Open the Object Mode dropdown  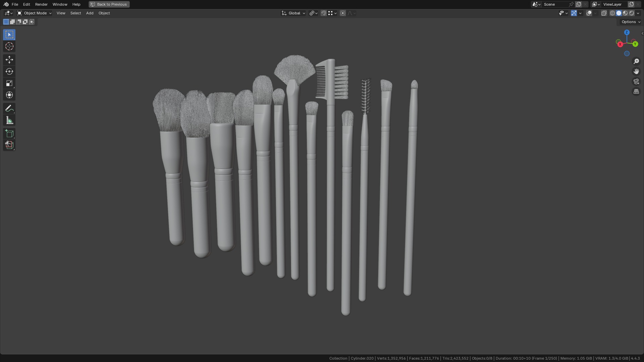click(34, 13)
